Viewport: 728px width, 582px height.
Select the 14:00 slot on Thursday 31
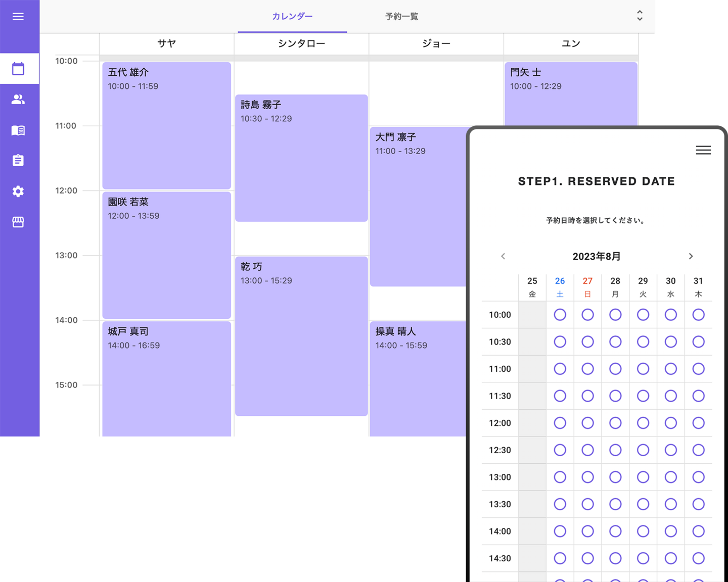[698, 531]
